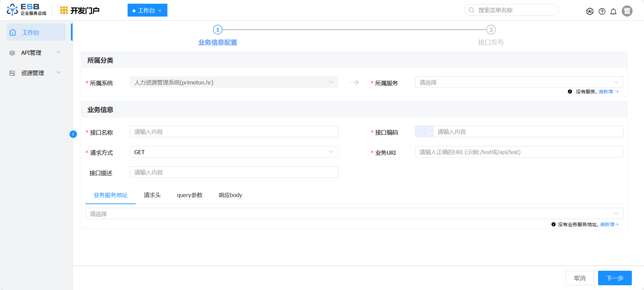Click the ESB logo icon
The width and height of the screenshot is (644, 290).
tap(12, 10)
